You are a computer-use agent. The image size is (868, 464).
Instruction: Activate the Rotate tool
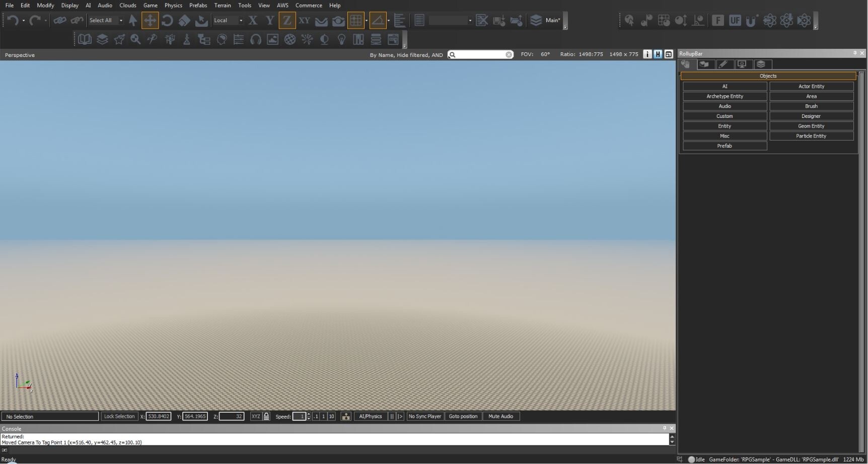pyautogui.click(x=167, y=20)
